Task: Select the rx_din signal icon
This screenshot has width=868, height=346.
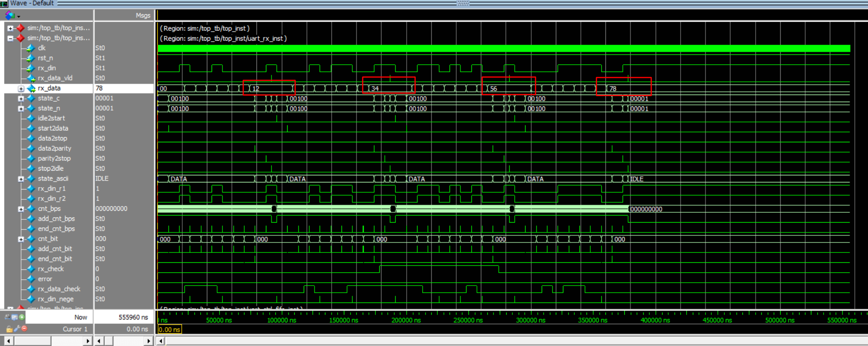Action: (31, 68)
